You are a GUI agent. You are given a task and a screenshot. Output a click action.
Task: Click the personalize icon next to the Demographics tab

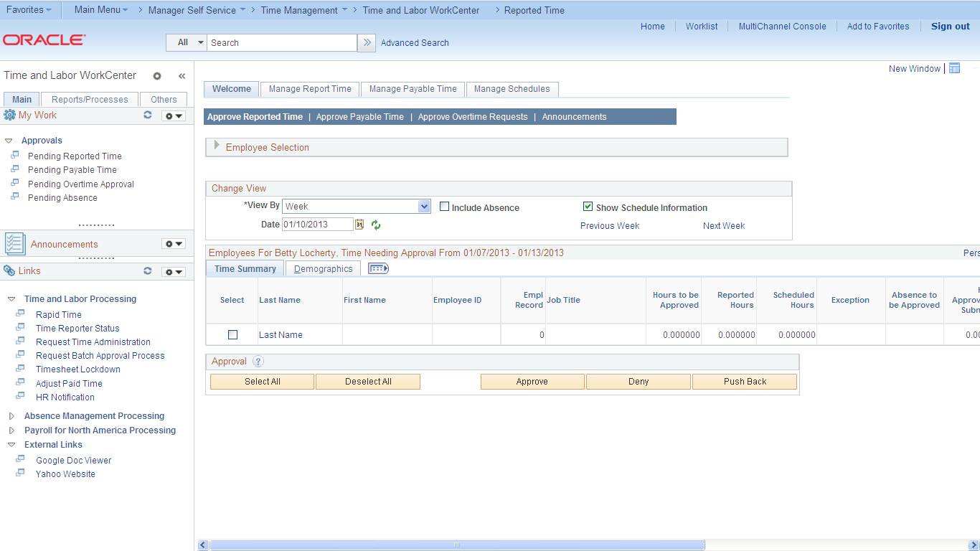point(378,268)
